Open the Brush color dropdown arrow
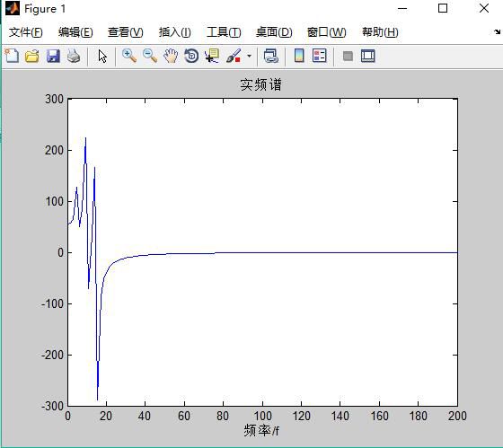 pyautogui.click(x=250, y=57)
